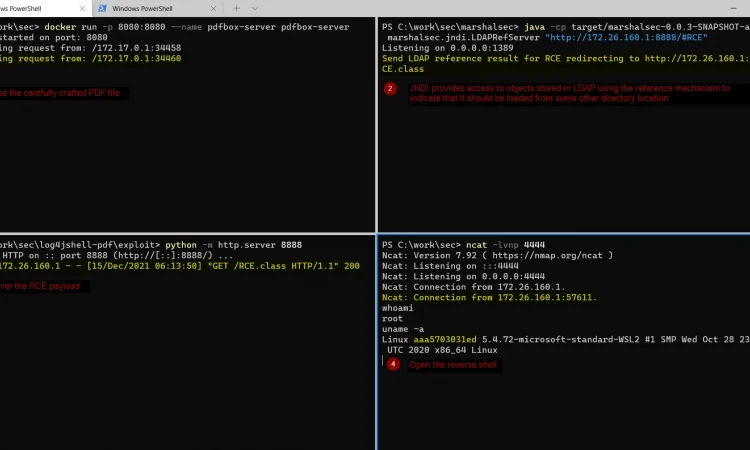Screen dimensions: 750x450
Task: Click the 'started on port: 8080' line
Action: click(x=54, y=37)
